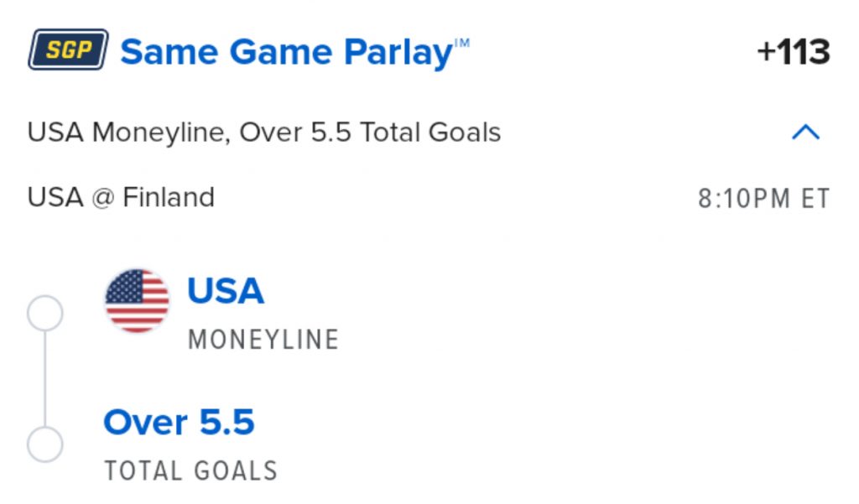Select the USA Moneyline leg circle
The width and height of the screenshot is (859, 504).
pyautogui.click(x=45, y=314)
